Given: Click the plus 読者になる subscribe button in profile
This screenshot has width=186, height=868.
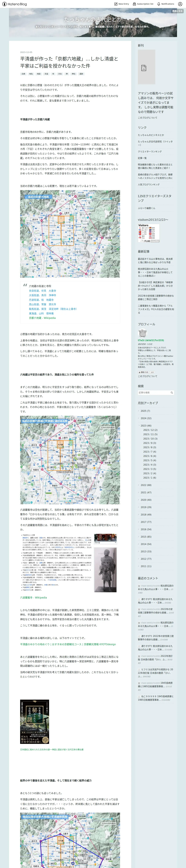Looking at the screenshot, I should click(x=143, y=372).
